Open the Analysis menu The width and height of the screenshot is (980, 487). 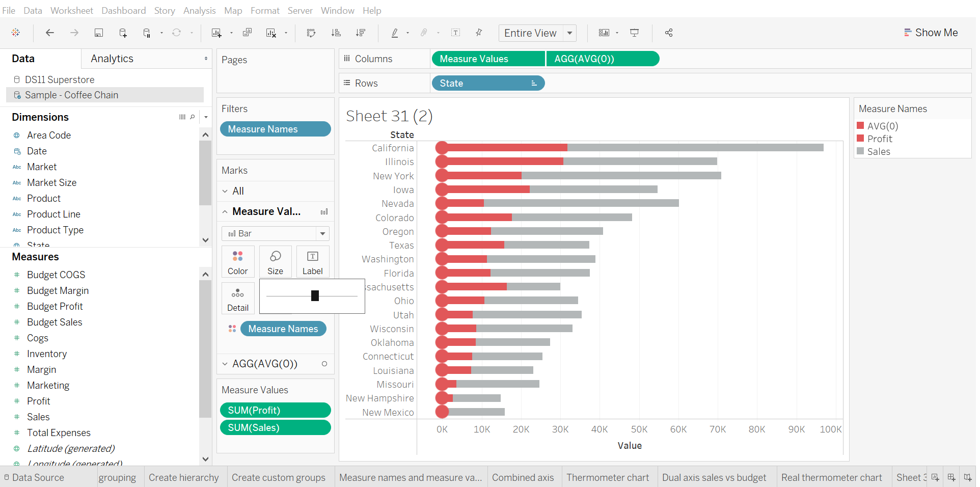199,10
